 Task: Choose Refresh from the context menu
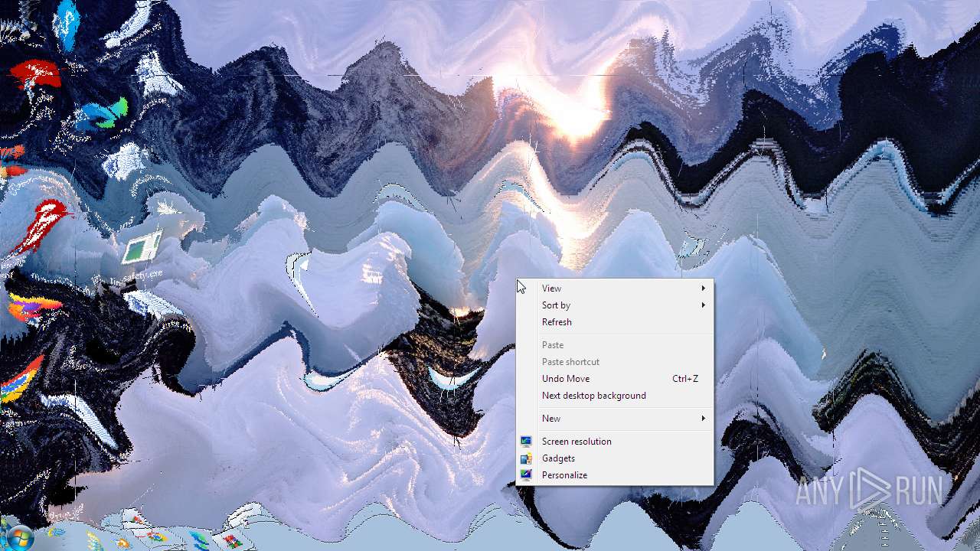pyautogui.click(x=615, y=322)
